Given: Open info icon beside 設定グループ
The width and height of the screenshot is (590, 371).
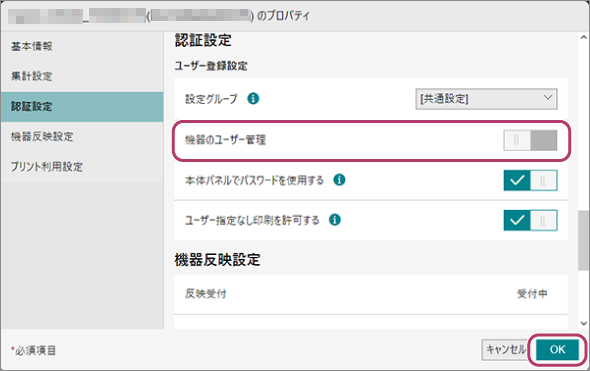Looking at the screenshot, I should 253,99.
